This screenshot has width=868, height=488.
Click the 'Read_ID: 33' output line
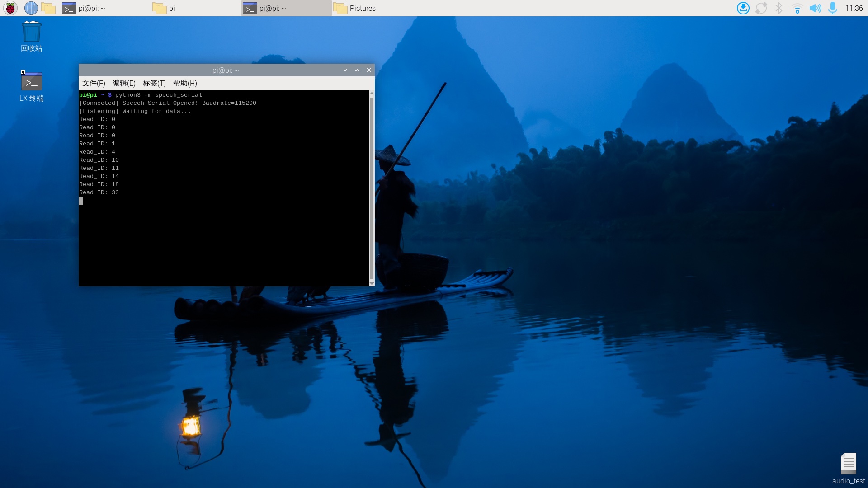[x=99, y=192]
